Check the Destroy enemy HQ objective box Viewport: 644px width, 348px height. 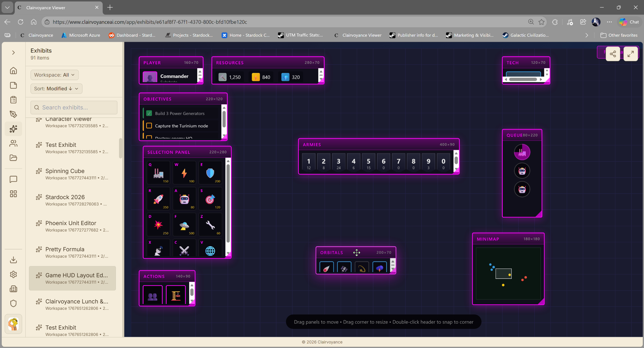149,137
